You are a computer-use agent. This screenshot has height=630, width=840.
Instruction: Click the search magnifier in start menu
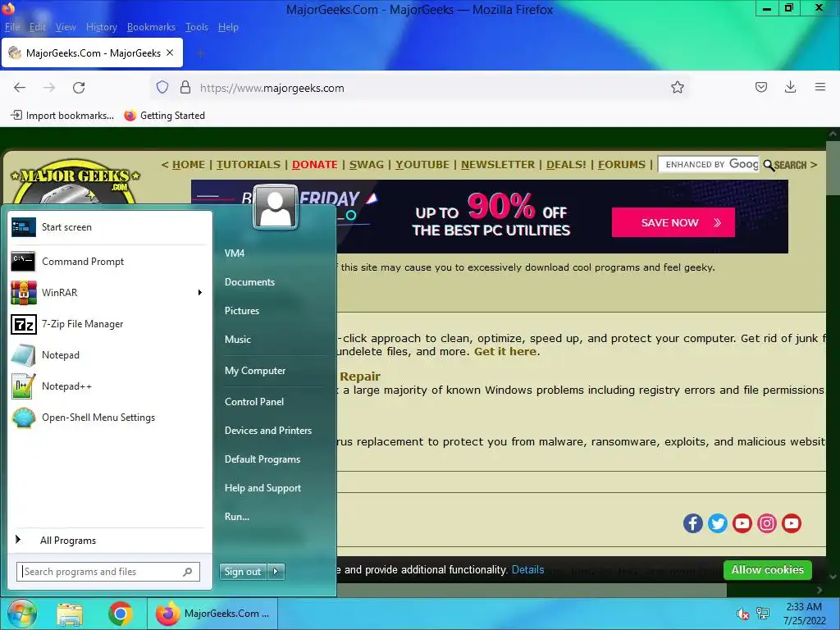point(188,572)
